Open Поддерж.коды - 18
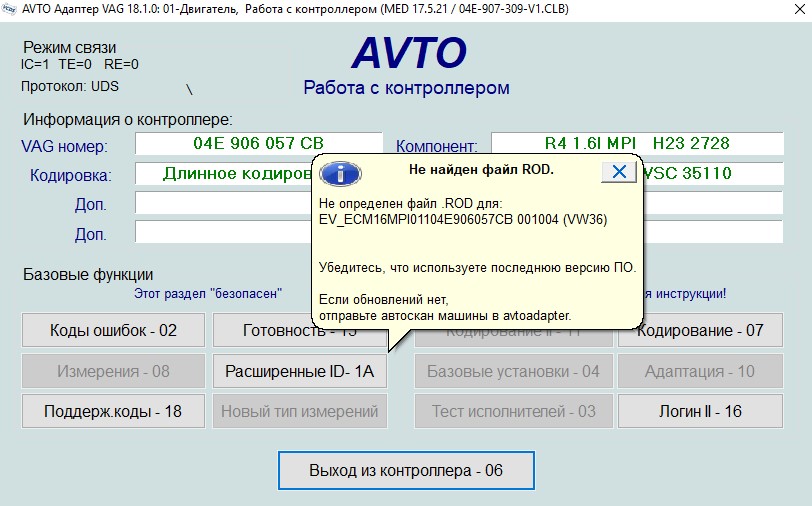This screenshot has width=812, height=506. pyautogui.click(x=113, y=411)
